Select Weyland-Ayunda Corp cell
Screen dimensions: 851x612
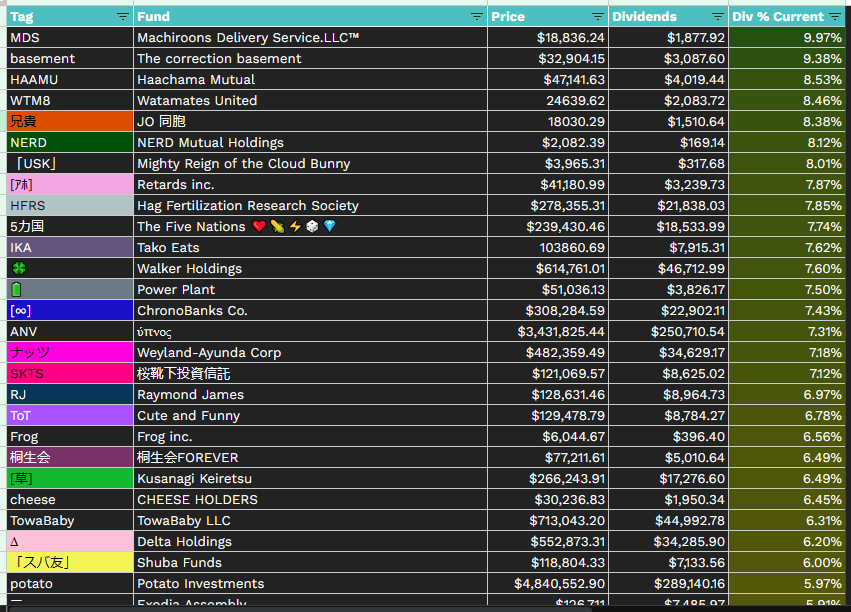310,353
